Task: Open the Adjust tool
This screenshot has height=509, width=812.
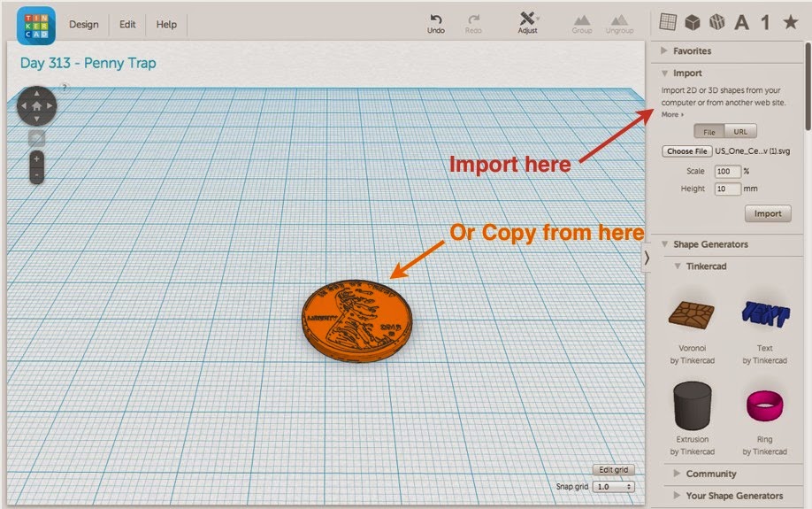Action: 527,23
